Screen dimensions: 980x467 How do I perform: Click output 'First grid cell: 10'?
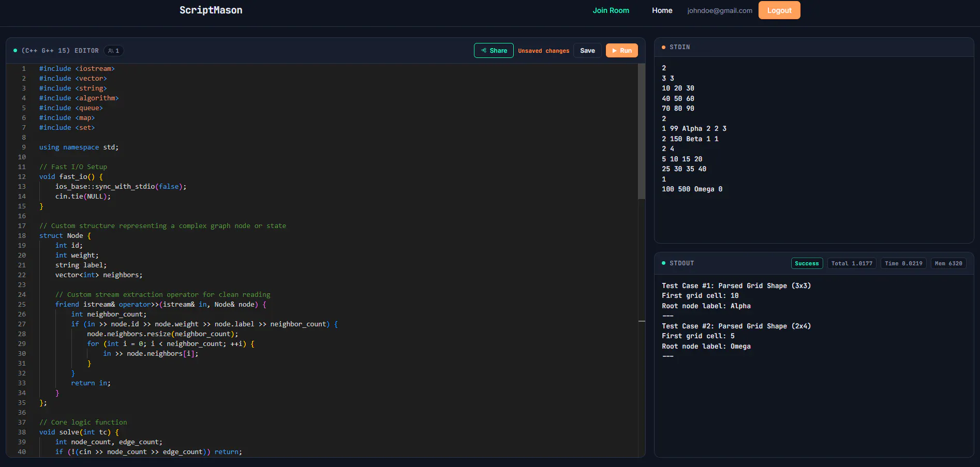(x=700, y=296)
